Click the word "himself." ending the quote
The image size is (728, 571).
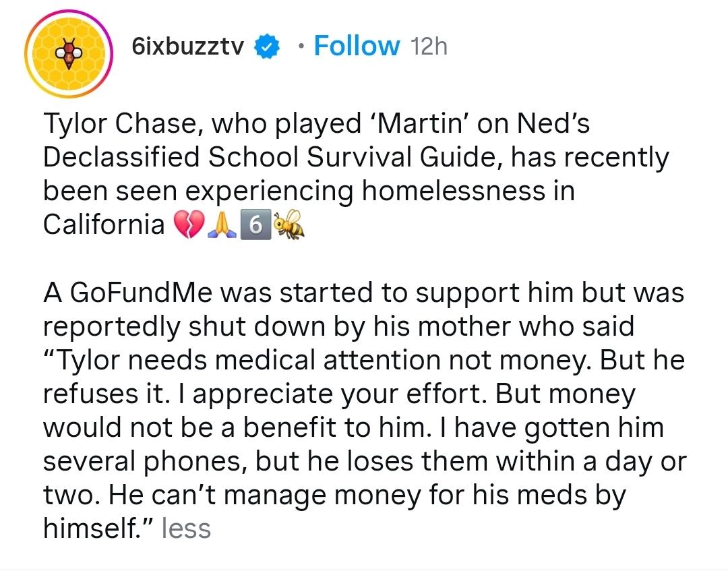click(99, 528)
